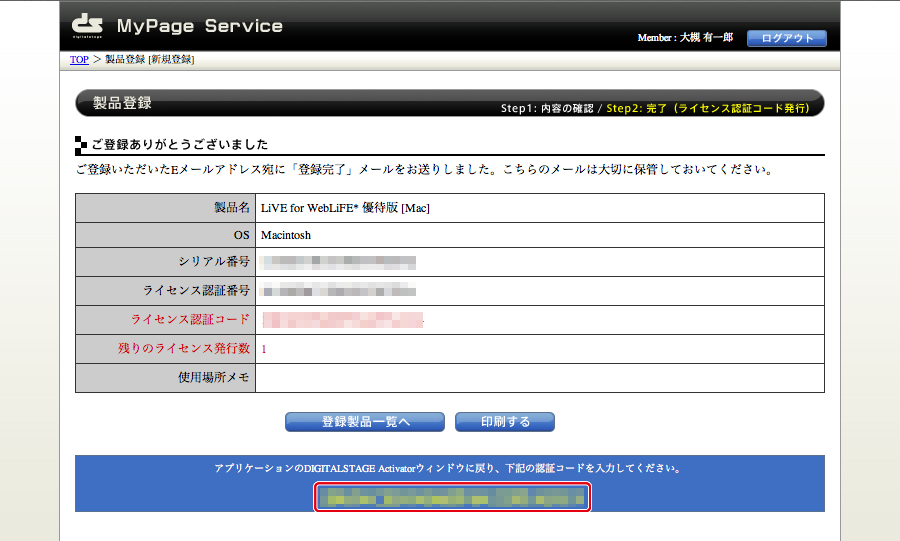Select product name LiVE for WebLiFE* 優待版 [Mac]
900x541 pixels.
pyautogui.click(x=345, y=208)
